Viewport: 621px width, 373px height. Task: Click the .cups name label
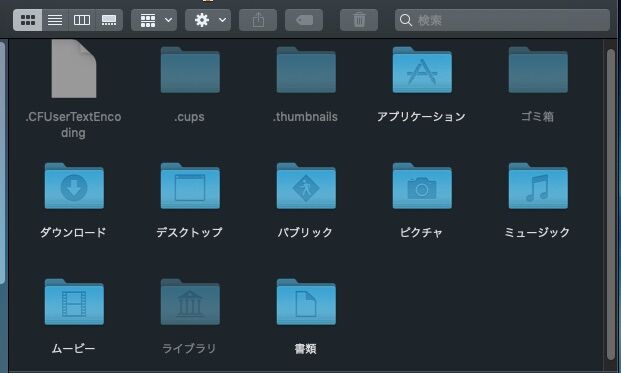[x=189, y=117]
